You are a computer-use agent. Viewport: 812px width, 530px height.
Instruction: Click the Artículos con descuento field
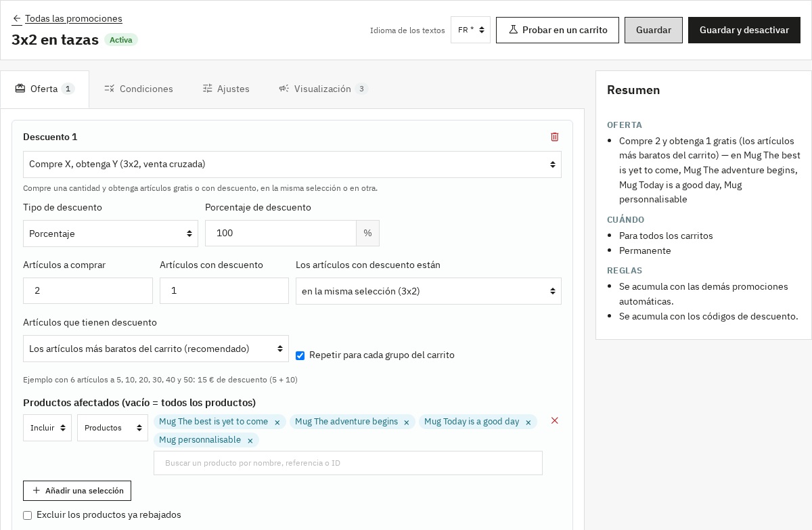224,291
